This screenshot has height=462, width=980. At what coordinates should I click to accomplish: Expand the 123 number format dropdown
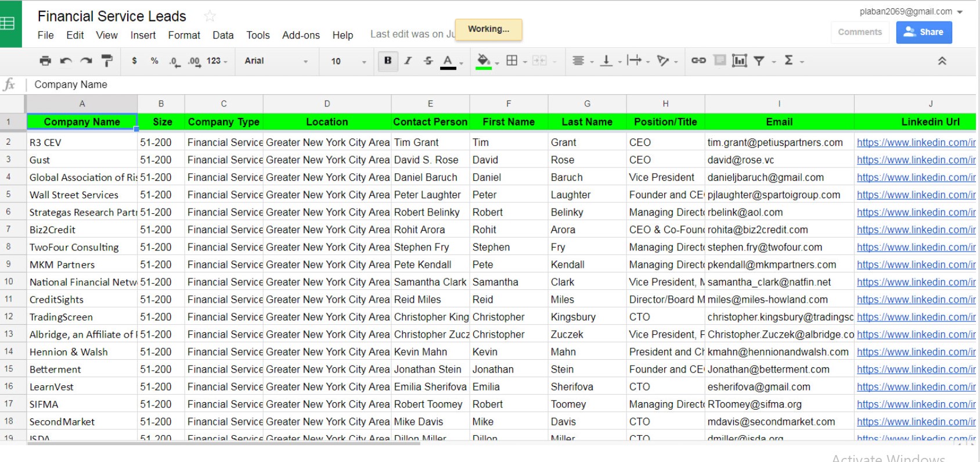coord(217,61)
